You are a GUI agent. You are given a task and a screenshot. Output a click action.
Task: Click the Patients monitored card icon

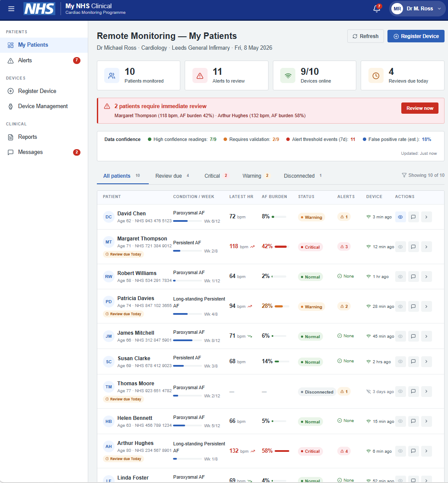pos(112,76)
